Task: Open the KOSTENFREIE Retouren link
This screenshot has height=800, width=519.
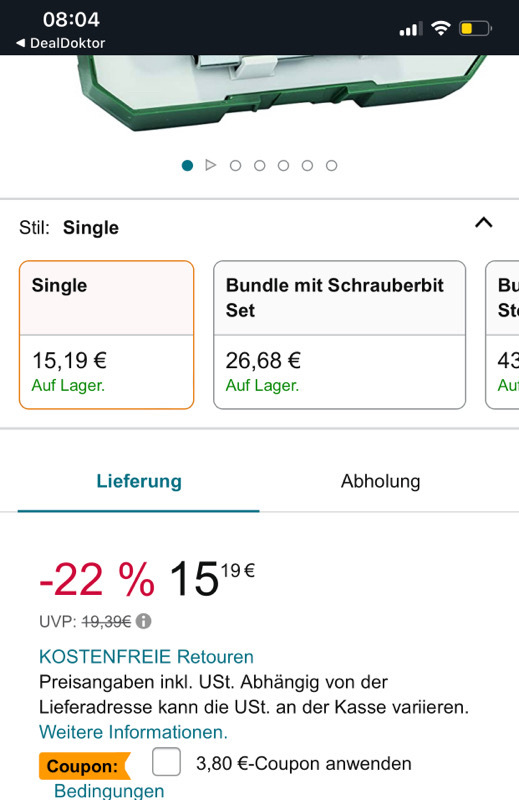Action: 146,657
